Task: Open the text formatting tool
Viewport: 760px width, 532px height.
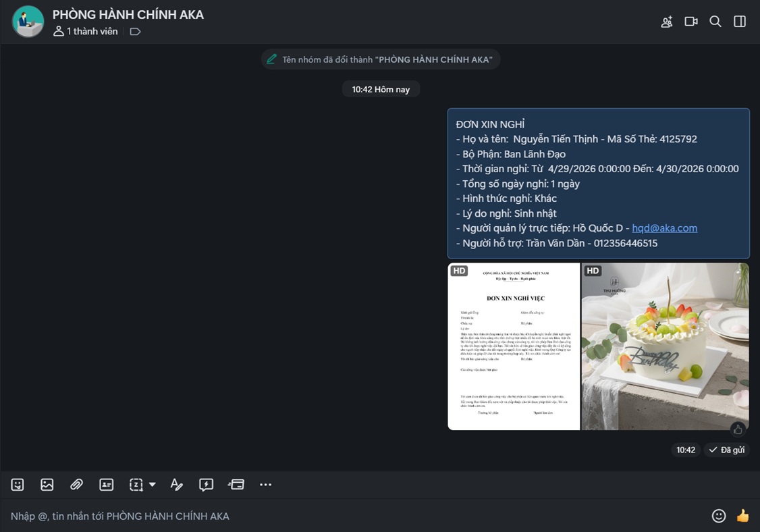Action: [x=176, y=485]
